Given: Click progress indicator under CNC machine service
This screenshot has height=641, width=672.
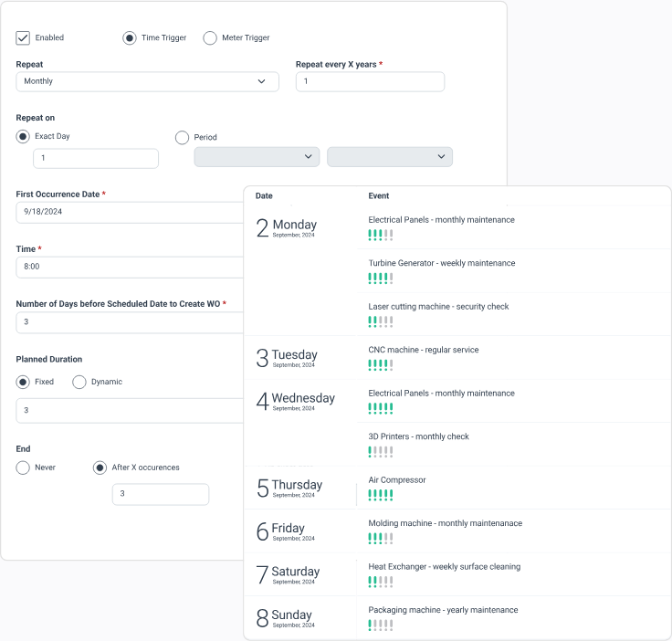Looking at the screenshot, I should [x=381, y=364].
